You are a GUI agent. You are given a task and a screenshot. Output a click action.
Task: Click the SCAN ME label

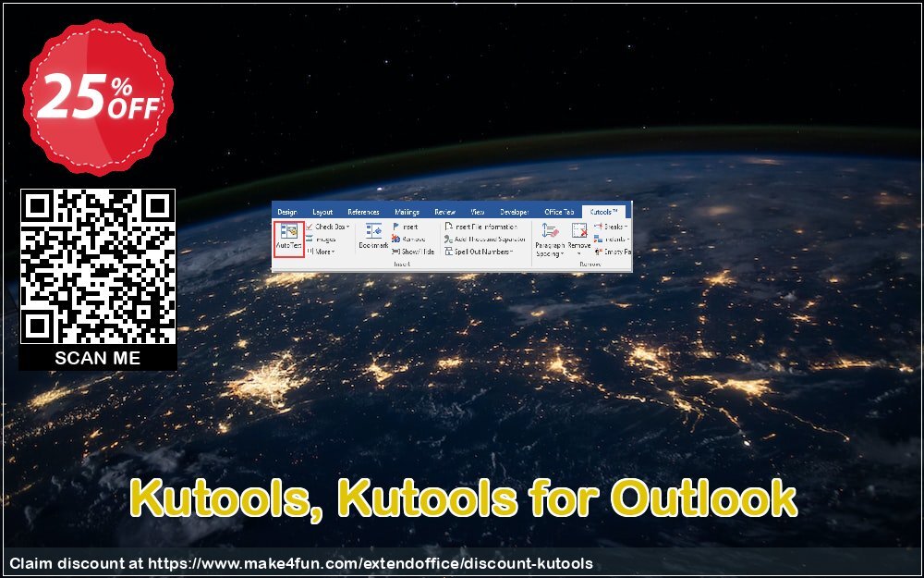pyautogui.click(x=98, y=357)
